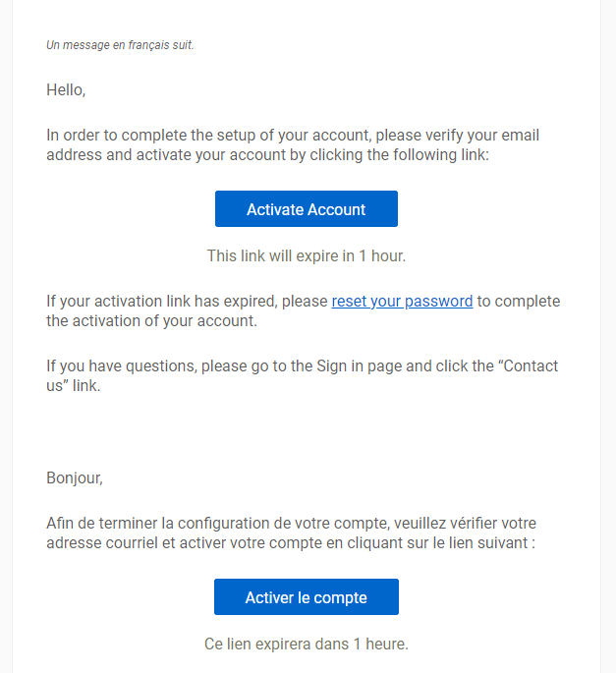Viewport: 616px width, 673px height.
Task: Click 'the activation of your account' text
Action: point(150,321)
